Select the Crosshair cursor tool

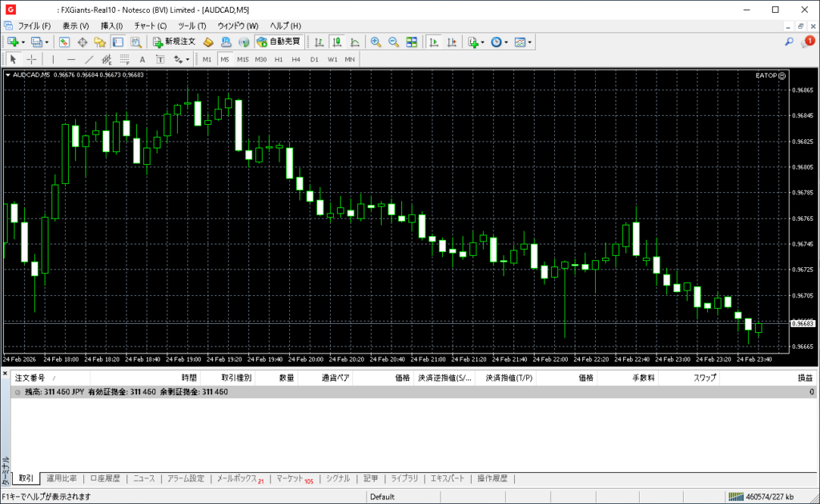point(31,59)
